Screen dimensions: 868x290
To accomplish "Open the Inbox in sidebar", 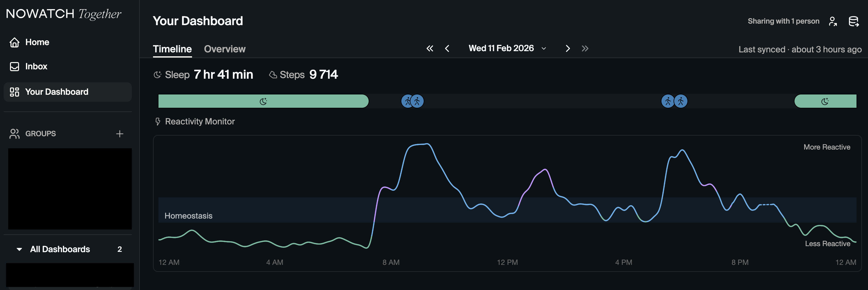I will (67, 66).
